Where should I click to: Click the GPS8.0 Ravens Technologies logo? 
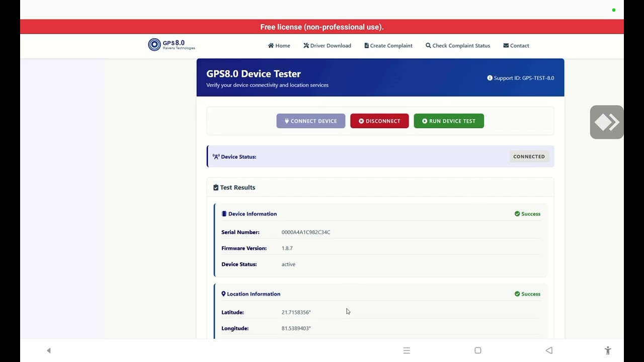[x=172, y=45]
